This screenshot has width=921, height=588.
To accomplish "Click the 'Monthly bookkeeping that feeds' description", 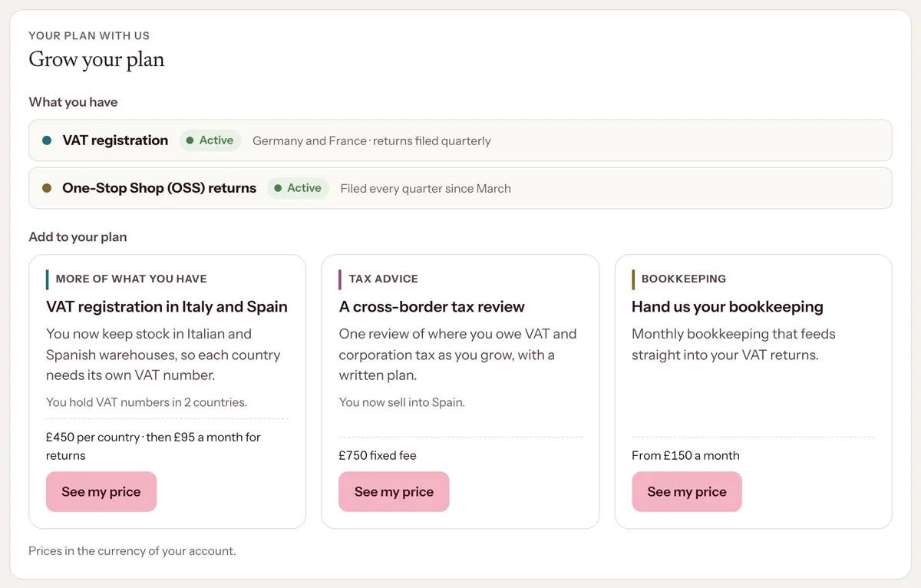I will pos(734,345).
